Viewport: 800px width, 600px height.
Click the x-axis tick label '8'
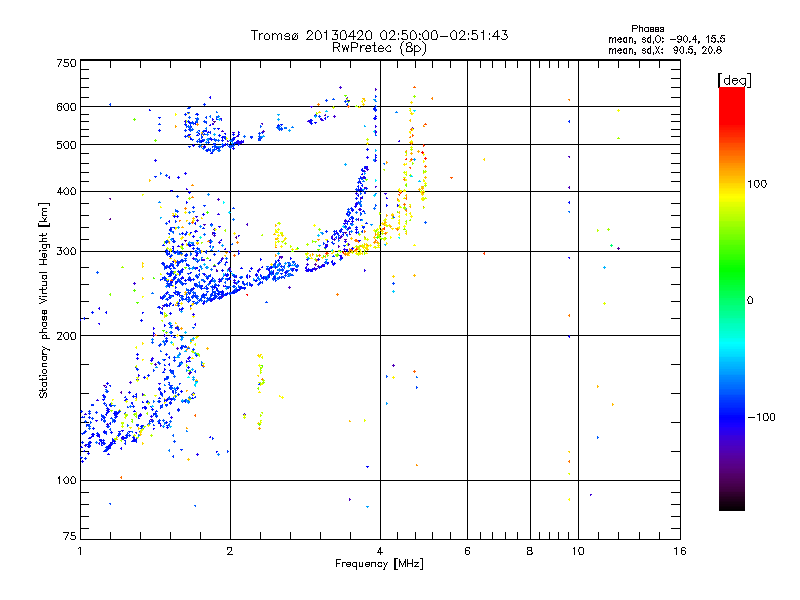530,551
